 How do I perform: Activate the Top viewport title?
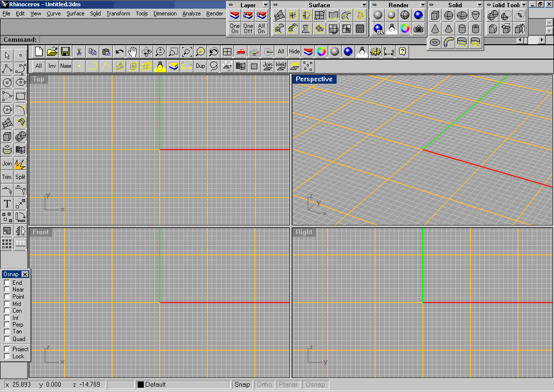tap(38, 79)
